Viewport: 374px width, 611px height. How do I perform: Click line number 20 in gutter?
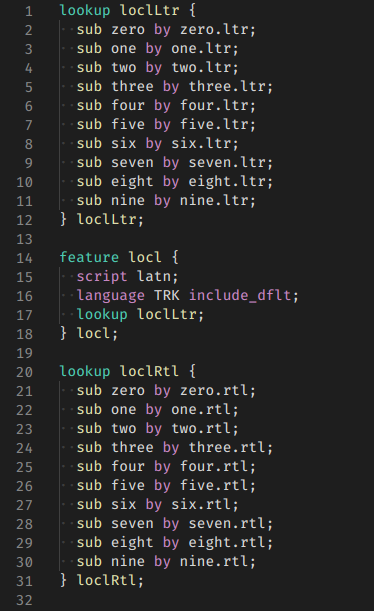click(24, 372)
